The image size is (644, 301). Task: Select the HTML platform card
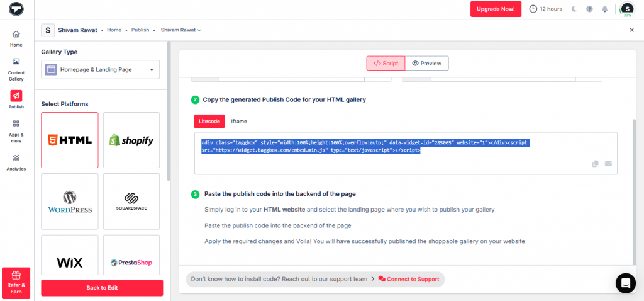point(70,140)
